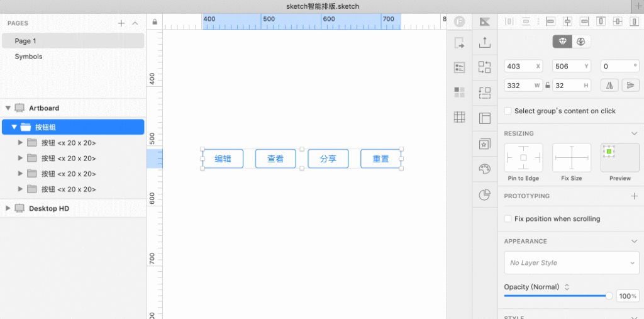Add a prototyping link with plus
Viewport: 644px width, 319px height.
pyautogui.click(x=634, y=196)
